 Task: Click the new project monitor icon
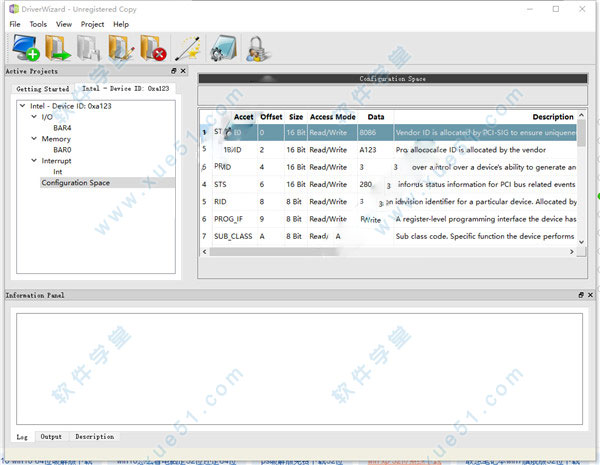pyautogui.click(x=26, y=48)
